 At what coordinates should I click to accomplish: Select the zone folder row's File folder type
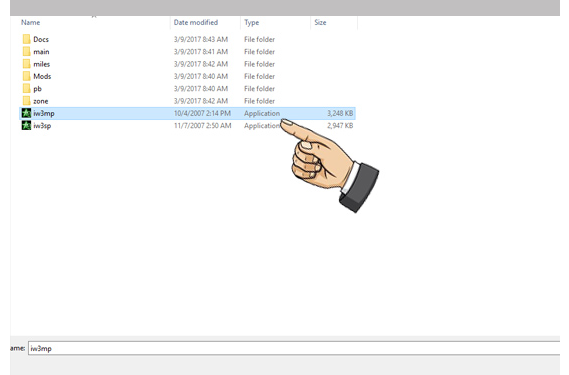(259, 101)
